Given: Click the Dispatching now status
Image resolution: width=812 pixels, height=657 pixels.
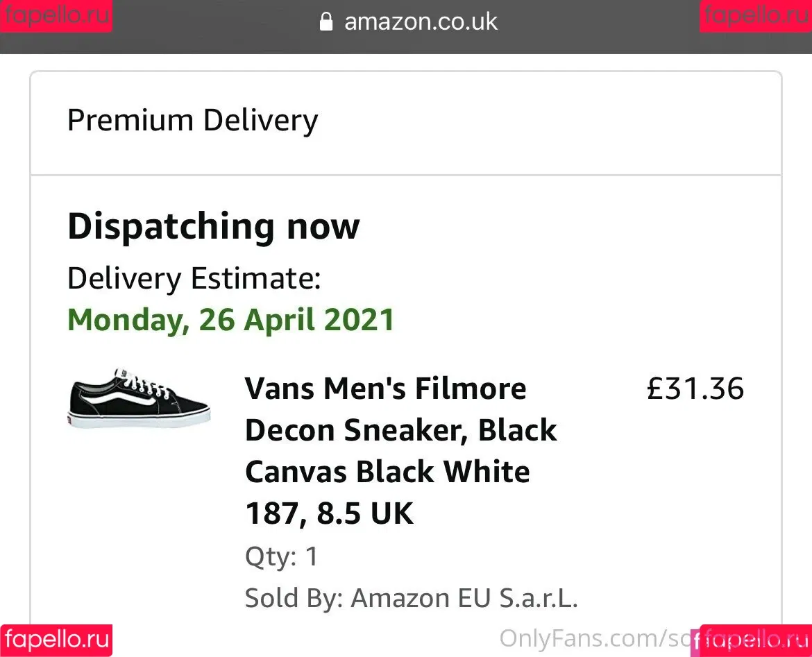Looking at the screenshot, I should point(213,227).
